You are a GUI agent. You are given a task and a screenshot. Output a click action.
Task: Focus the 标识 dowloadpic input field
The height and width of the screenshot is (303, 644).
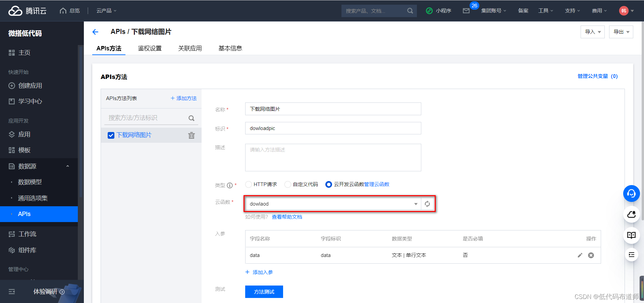click(x=333, y=128)
